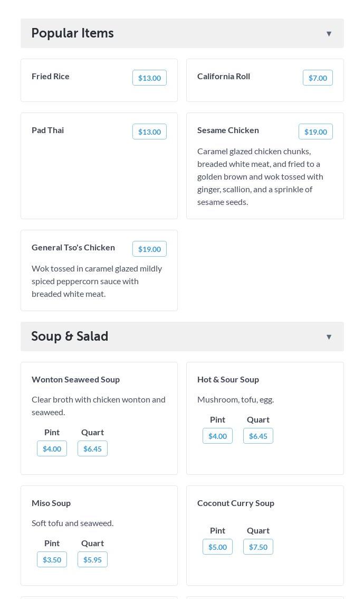Viewport: 364px width, 599px height.
Task: Choose Hot & Sour Soup Pint $4.00
Action: pos(217,436)
